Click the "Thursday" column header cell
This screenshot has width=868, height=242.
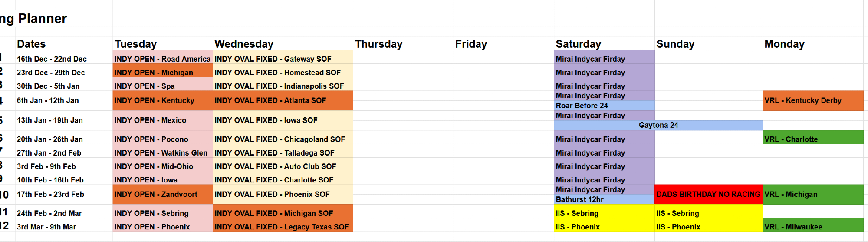(x=403, y=44)
